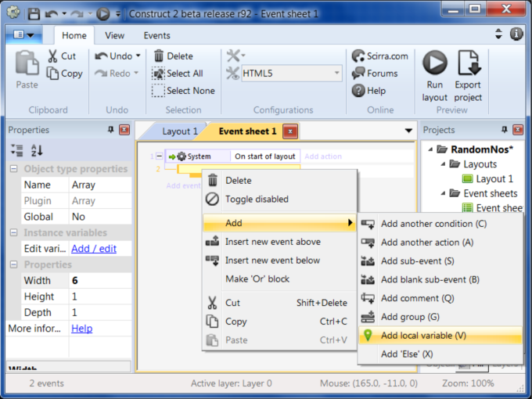Choose Add another action (A)
The height and width of the screenshot is (399, 532).
[x=440, y=243]
